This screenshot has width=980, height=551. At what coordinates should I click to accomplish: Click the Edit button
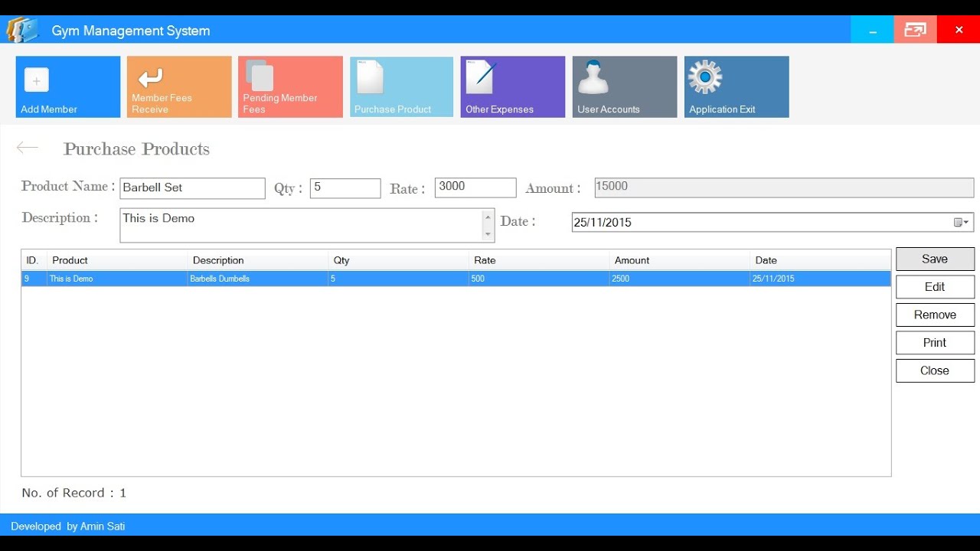pos(935,287)
